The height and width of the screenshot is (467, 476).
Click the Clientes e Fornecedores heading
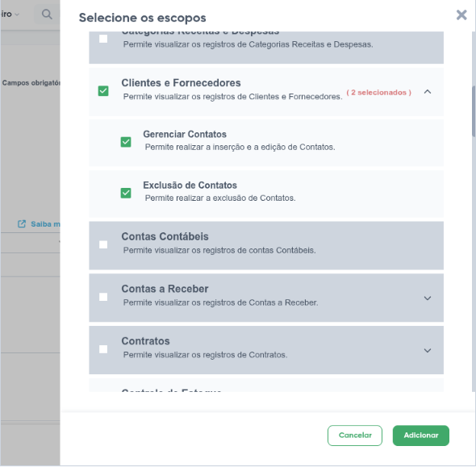[x=181, y=82]
